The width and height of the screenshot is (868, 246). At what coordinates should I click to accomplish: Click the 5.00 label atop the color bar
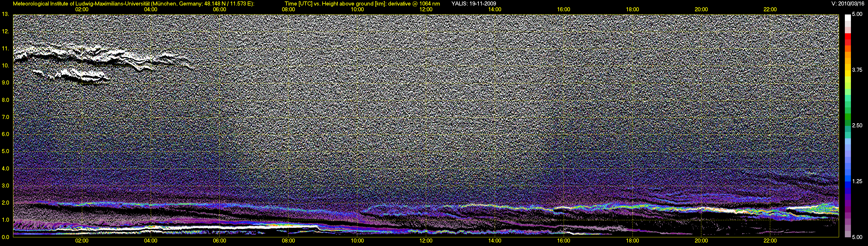click(857, 14)
